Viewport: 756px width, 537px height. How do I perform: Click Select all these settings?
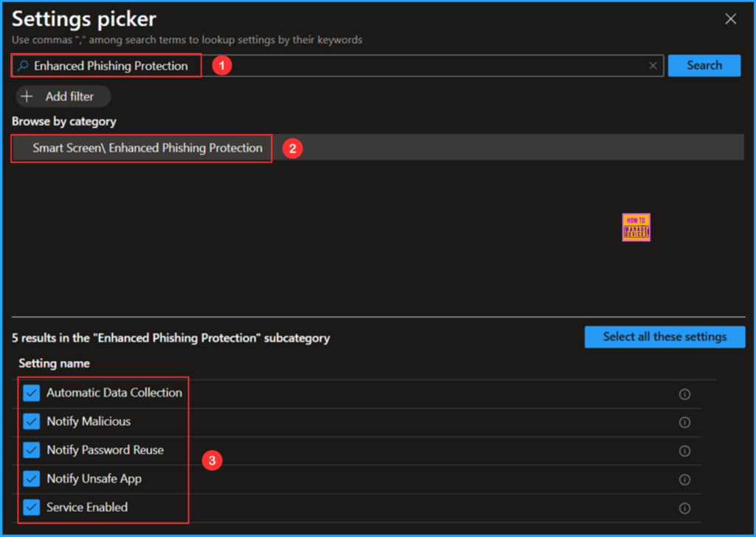click(664, 336)
